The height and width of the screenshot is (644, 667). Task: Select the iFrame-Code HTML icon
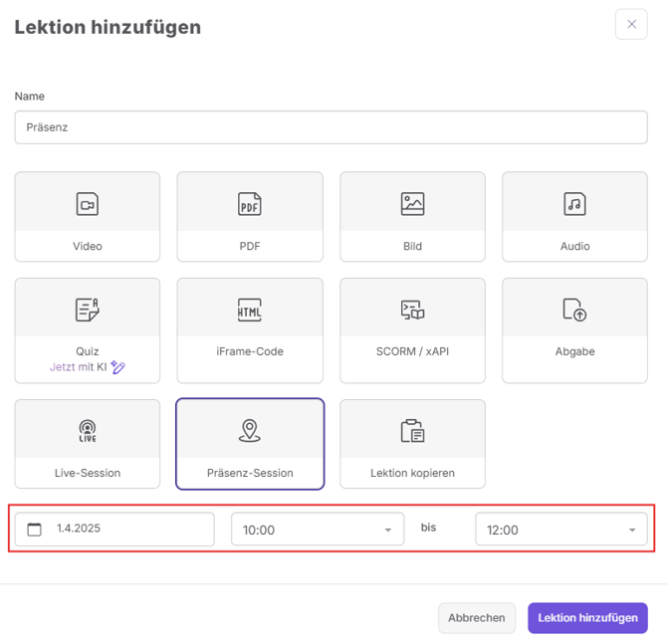[x=250, y=310]
